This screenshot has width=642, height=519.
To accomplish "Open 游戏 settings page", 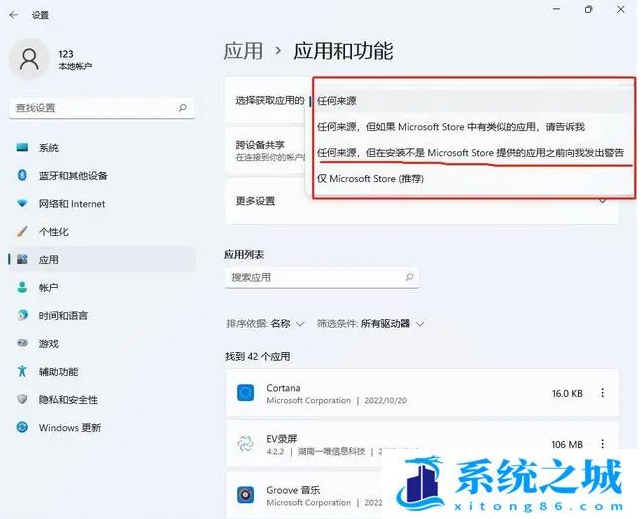I will tap(102, 343).
